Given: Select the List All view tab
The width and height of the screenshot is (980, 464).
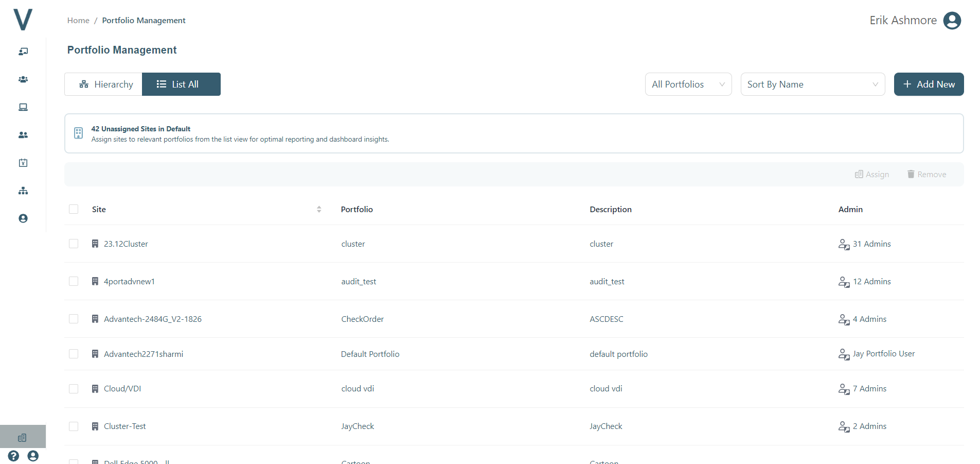Looking at the screenshot, I should [x=181, y=84].
